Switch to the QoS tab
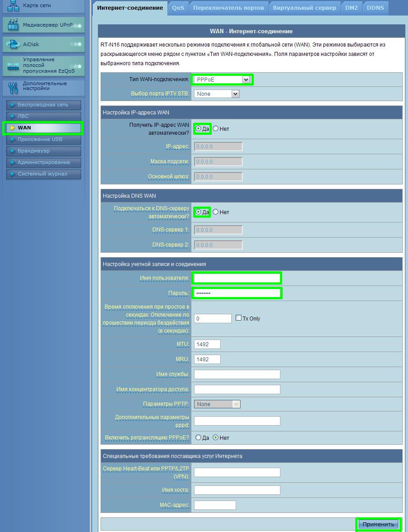 (178, 8)
